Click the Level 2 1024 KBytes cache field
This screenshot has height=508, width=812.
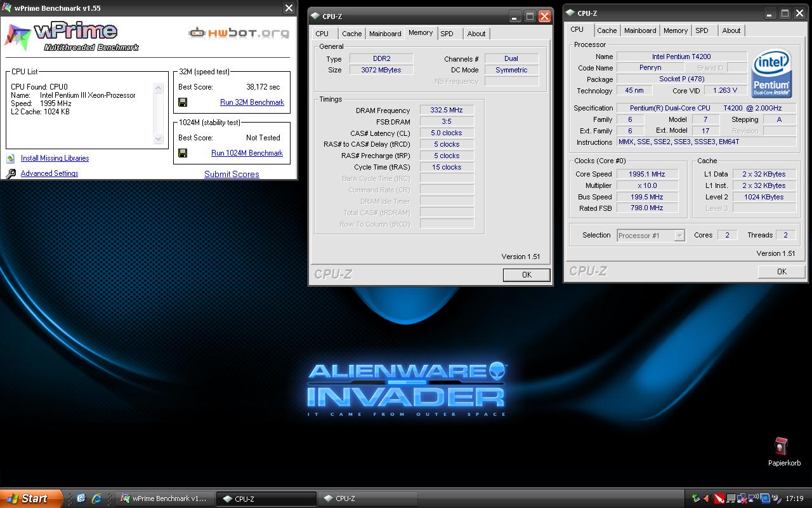pos(764,197)
